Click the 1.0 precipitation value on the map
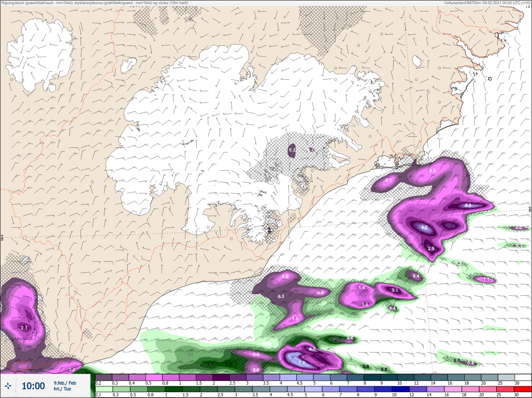Image resolution: width=532 pixels, height=398 pixels. tap(295, 319)
